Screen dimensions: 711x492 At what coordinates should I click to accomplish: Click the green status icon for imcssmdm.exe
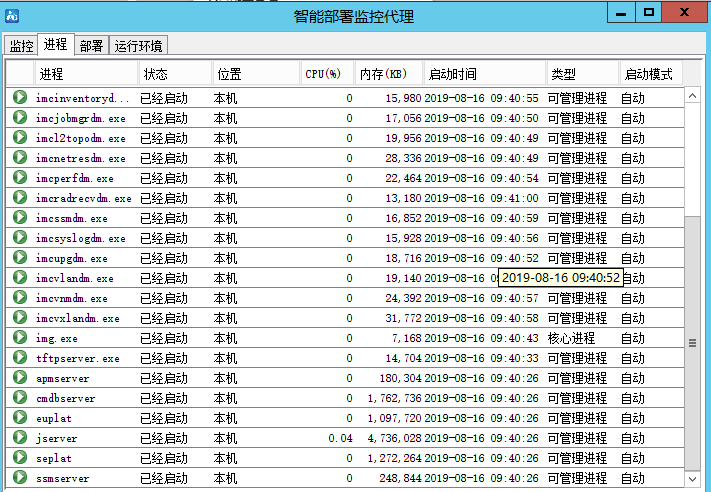pos(20,217)
